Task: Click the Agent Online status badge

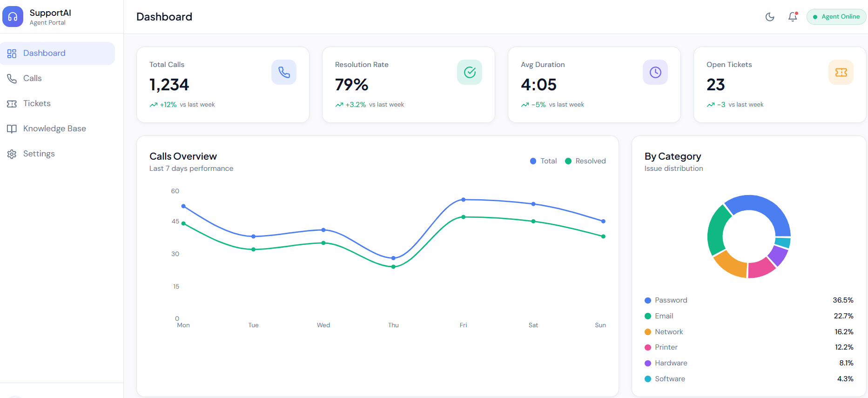Action: [x=836, y=17]
